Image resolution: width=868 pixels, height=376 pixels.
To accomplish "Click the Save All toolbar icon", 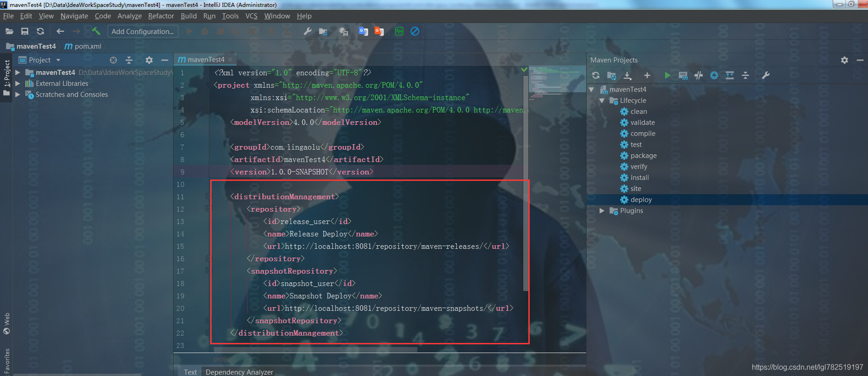I will (25, 31).
